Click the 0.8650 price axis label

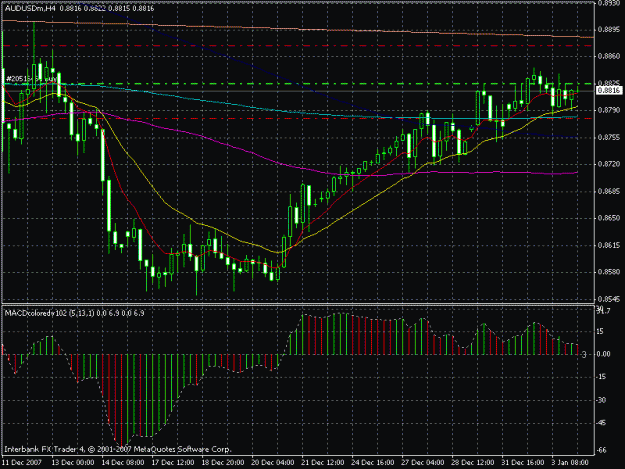tap(609, 218)
